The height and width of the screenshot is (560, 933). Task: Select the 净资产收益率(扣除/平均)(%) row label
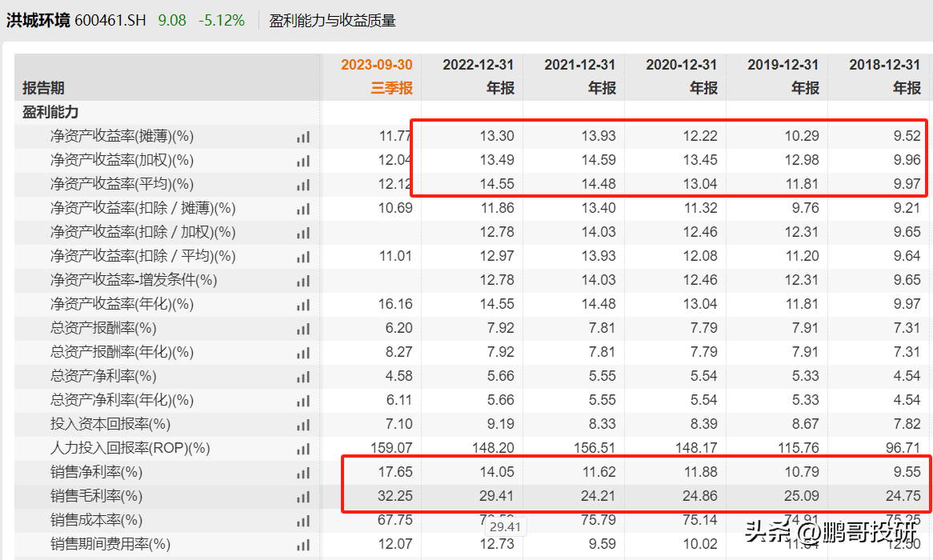[x=142, y=256]
